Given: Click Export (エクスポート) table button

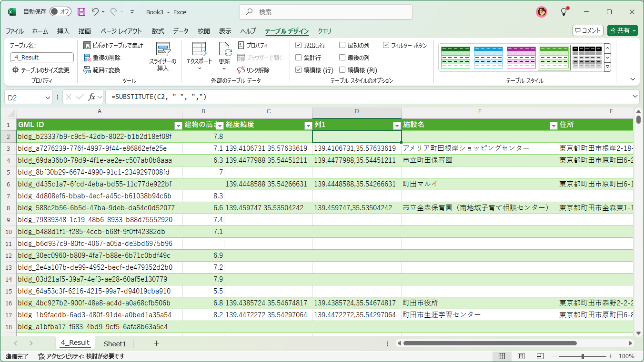Looking at the screenshot, I should point(199,57).
